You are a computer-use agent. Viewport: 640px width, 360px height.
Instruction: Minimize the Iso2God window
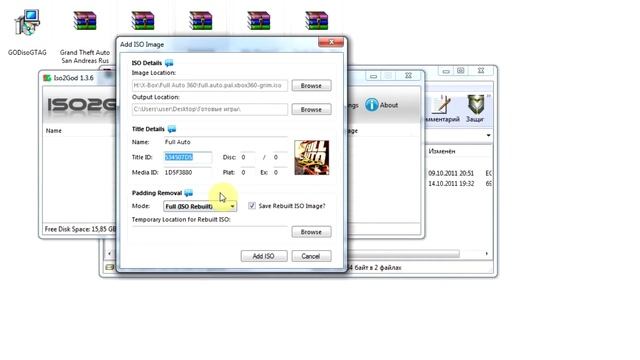click(x=373, y=76)
